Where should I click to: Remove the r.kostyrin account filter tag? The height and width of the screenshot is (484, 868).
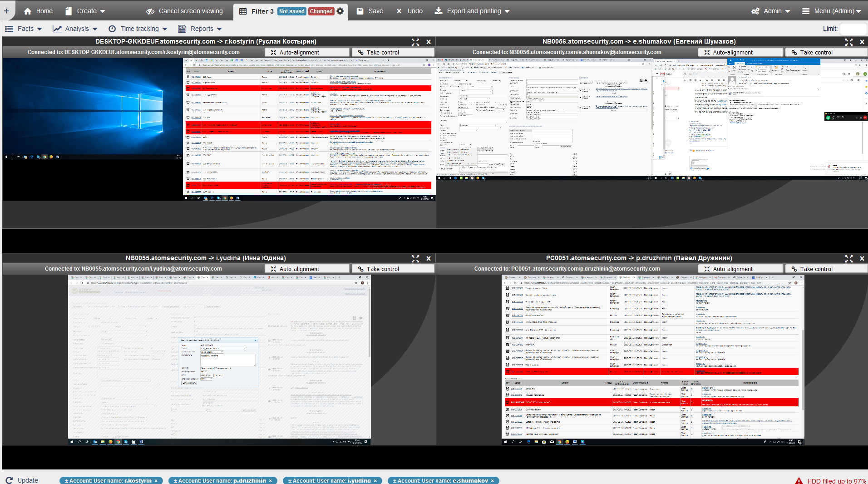pos(156,480)
